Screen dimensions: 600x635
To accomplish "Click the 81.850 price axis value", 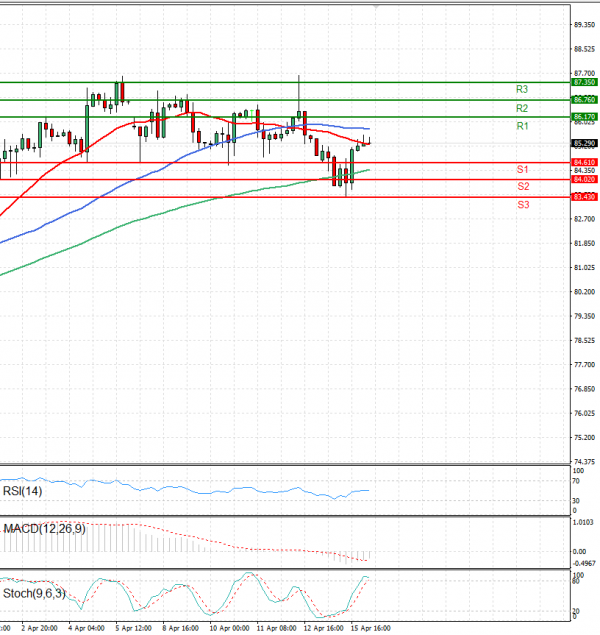I will coord(584,243).
